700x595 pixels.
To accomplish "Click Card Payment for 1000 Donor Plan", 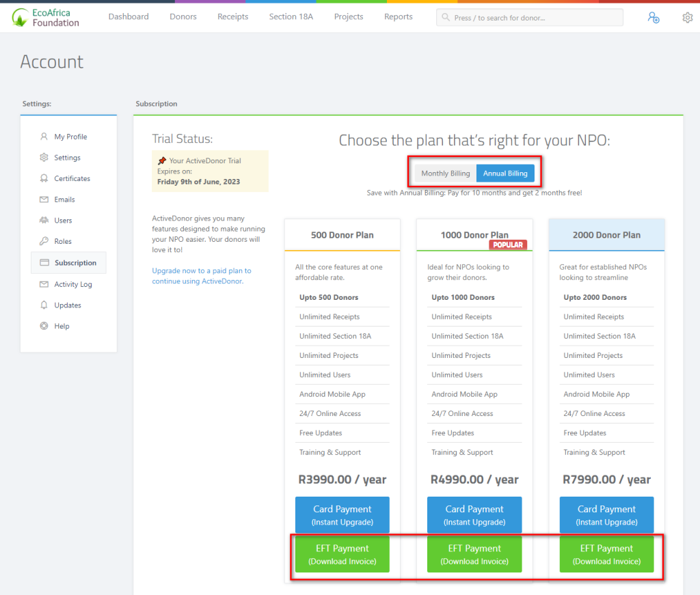I will coord(474,514).
